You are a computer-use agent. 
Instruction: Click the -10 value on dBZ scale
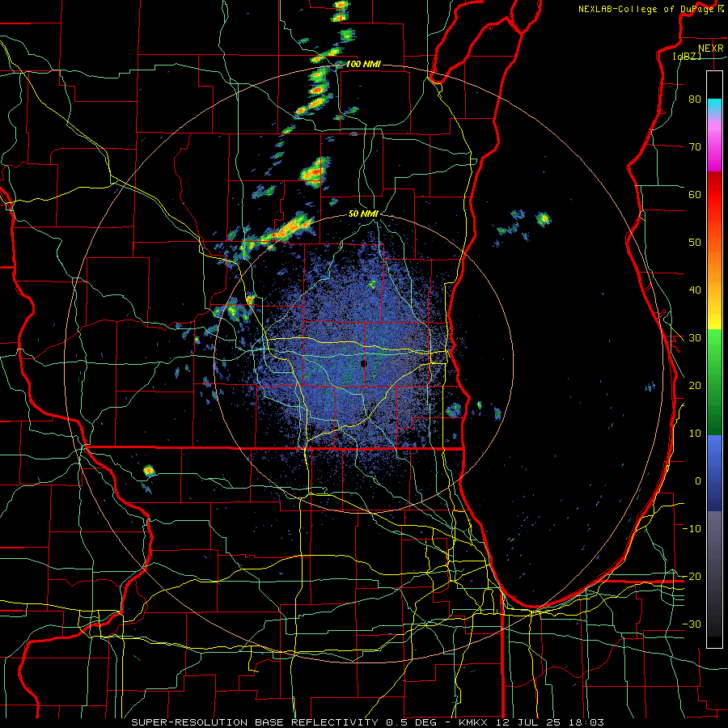click(692, 529)
